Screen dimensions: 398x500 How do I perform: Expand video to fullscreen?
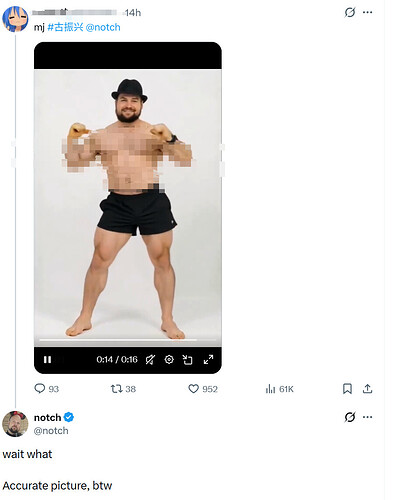click(x=208, y=360)
